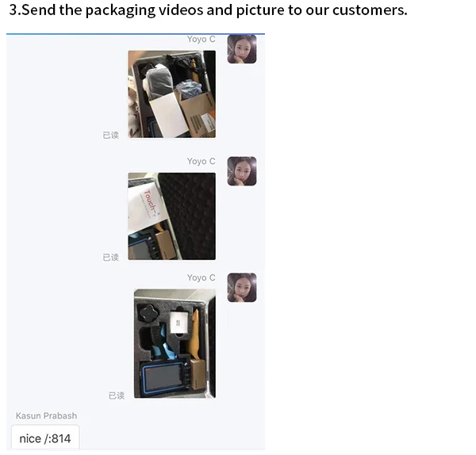476x455 pixels.
Task: Click the 已读 status beside first photo
Action: click(x=110, y=135)
